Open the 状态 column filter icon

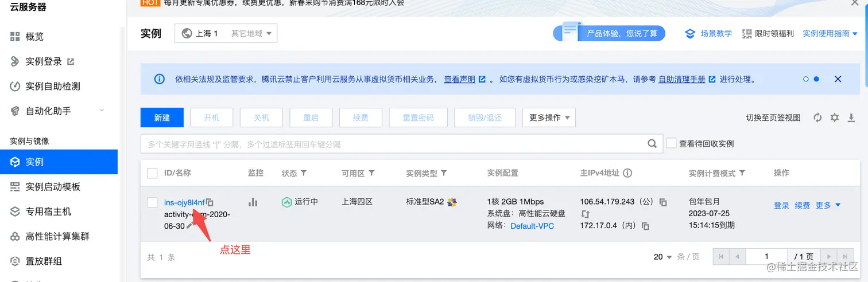pos(304,173)
